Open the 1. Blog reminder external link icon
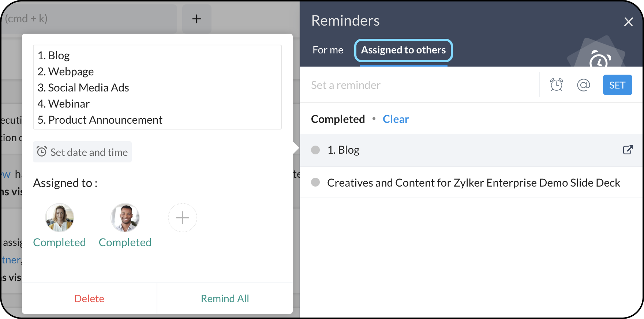This screenshot has width=644, height=319. (628, 150)
